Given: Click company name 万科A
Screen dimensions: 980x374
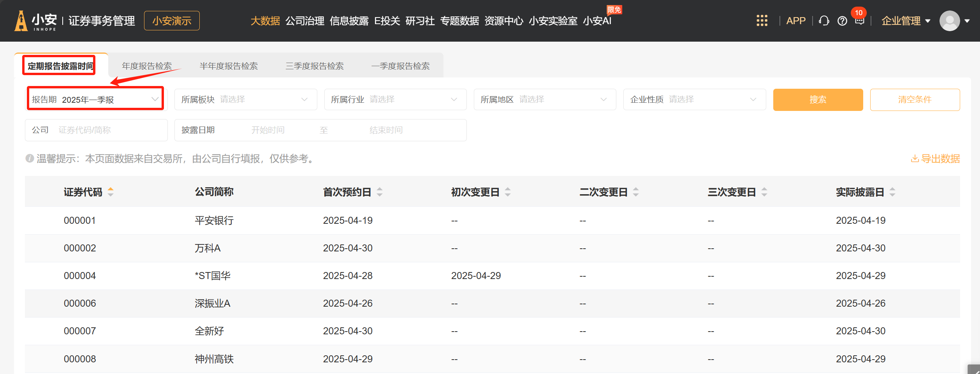Looking at the screenshot, I should pos(208,248).
